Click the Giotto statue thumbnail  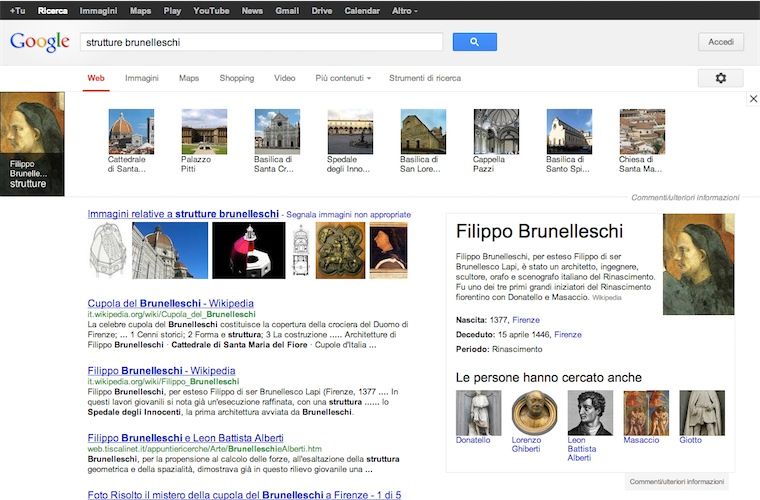(x=702, y=413)
